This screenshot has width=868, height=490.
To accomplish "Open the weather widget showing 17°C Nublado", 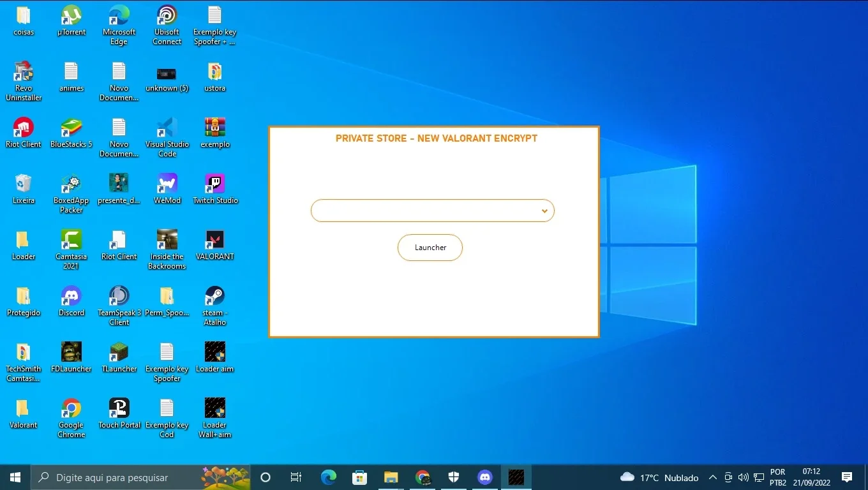I will 659,477.
